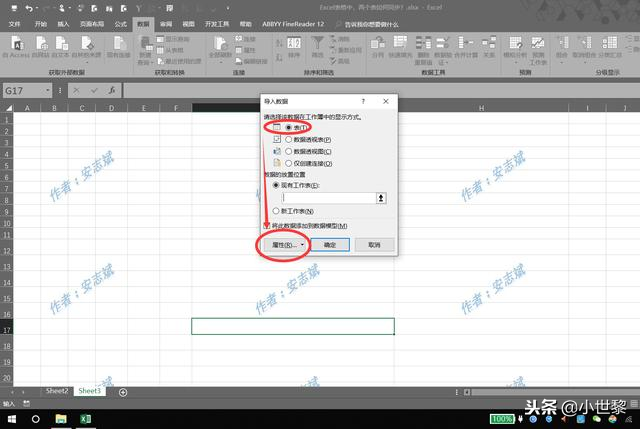640x429 pixels.
Task: Switch to the 审阅 (Review) tab
Action: tap(166, 24)
